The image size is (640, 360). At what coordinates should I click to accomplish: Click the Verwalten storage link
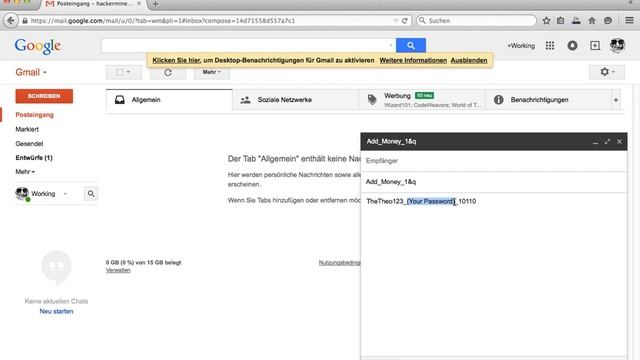pos(118,270)
